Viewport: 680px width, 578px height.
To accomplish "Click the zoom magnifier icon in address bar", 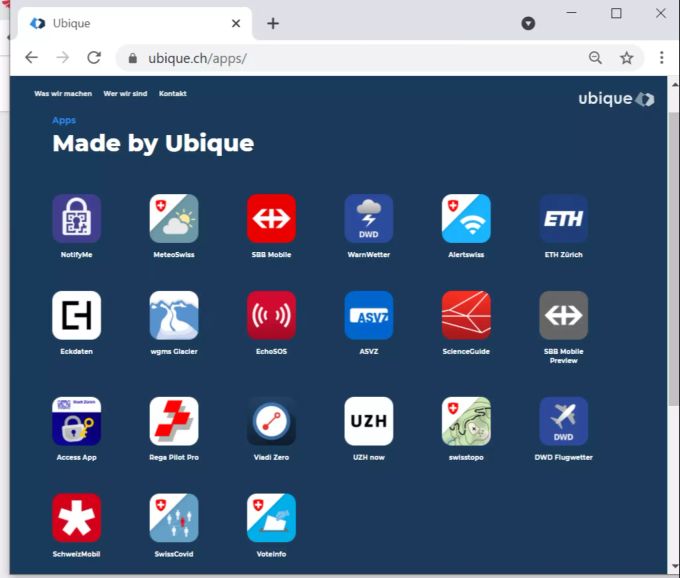I will (595, 58).
